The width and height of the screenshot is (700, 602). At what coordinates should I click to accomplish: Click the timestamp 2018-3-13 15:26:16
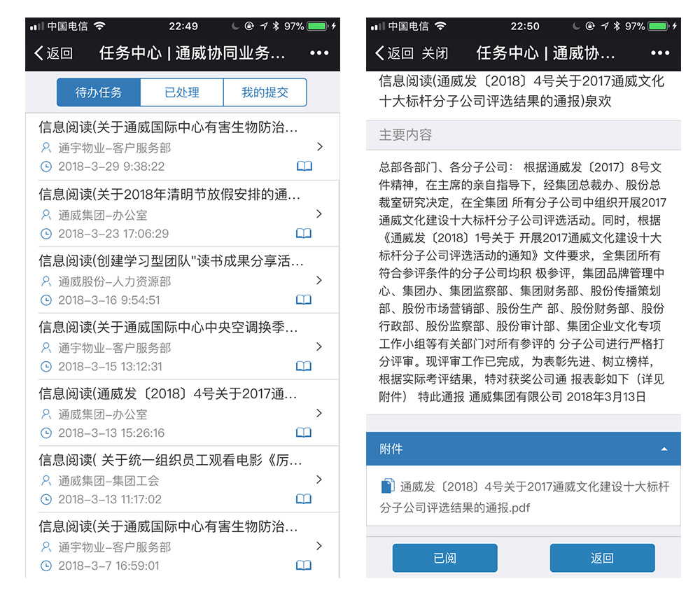point(111,433)
